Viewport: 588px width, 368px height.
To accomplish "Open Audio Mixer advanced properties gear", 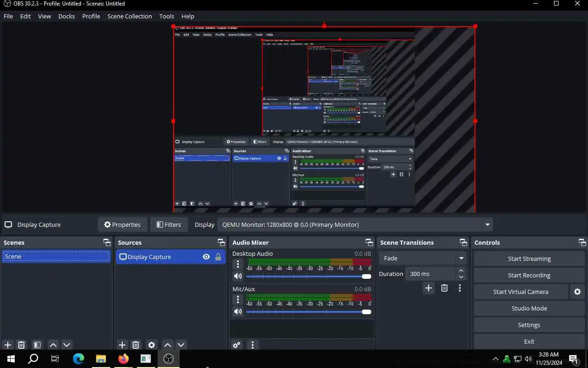I will pyautogui.click(x=237, y=345).
